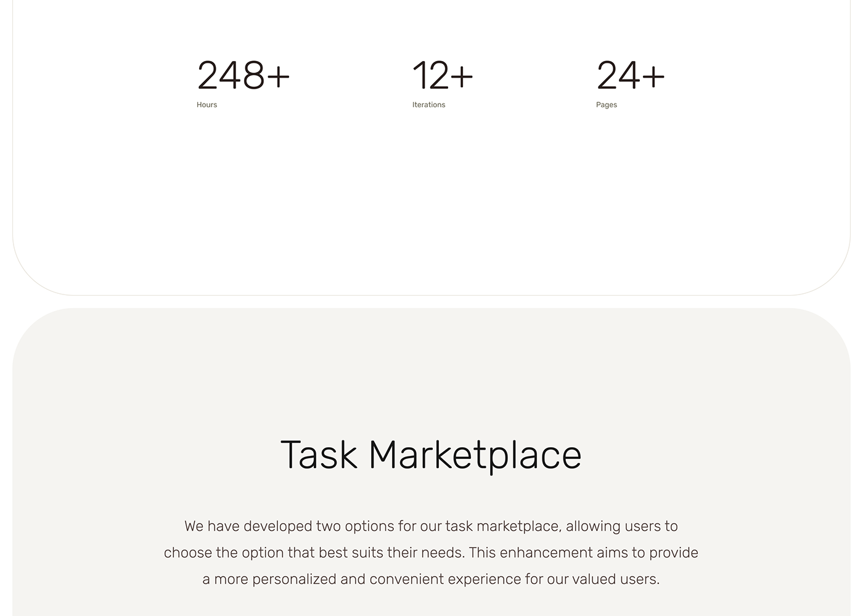The width and height of the screenshot is (863, 616).
Task: Click the Iterations label under 12+
Action: (428, 105)
